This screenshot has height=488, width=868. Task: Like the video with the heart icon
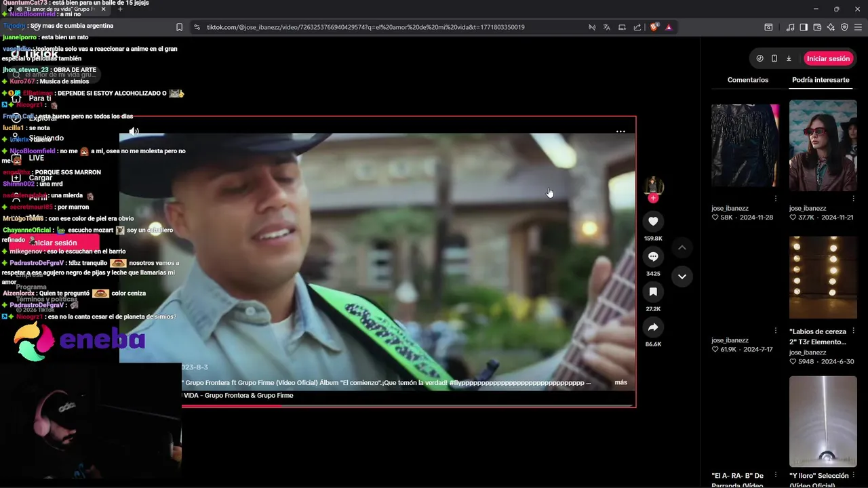(x=653, y=221)
